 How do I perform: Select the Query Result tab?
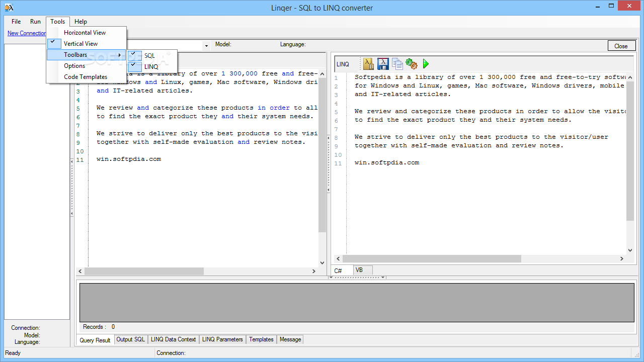pos(95,340)
